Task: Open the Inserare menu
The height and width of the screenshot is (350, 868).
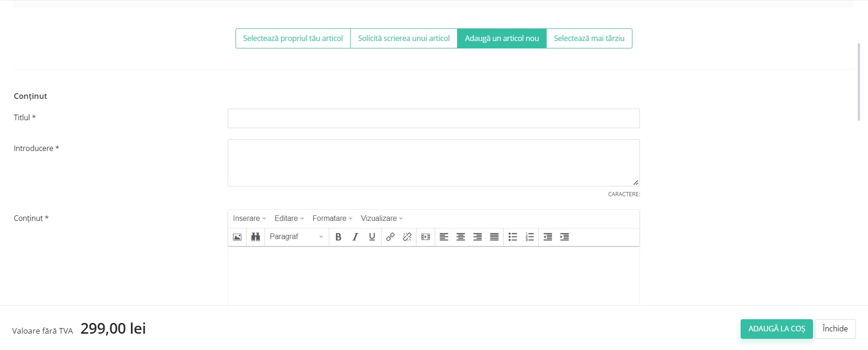Action: point(249,218)
